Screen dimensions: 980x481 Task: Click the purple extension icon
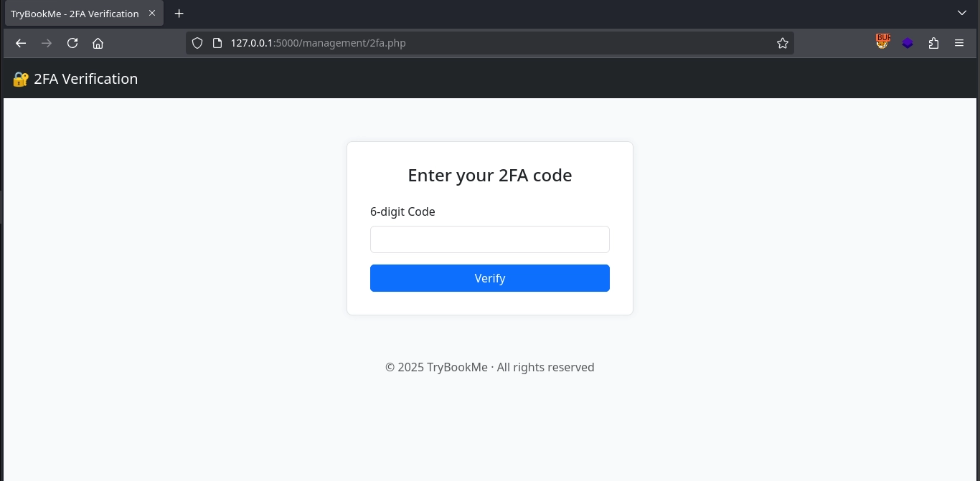pos(908,43)
